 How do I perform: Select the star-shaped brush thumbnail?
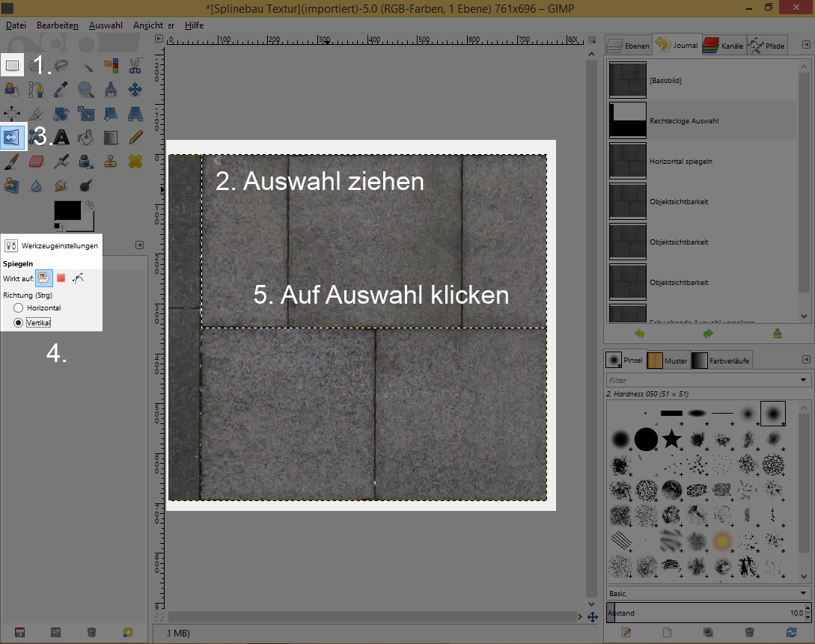[x=671, y=438]
